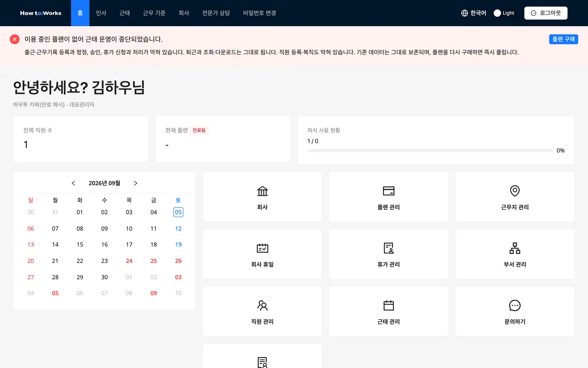Toggle the Light theme switch

tap(504, 13)
